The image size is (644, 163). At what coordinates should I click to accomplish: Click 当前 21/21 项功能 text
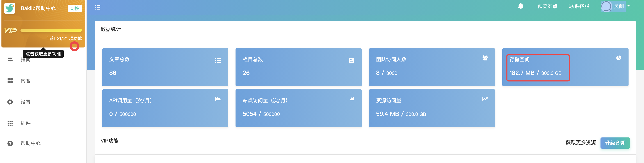click(64, 39)
